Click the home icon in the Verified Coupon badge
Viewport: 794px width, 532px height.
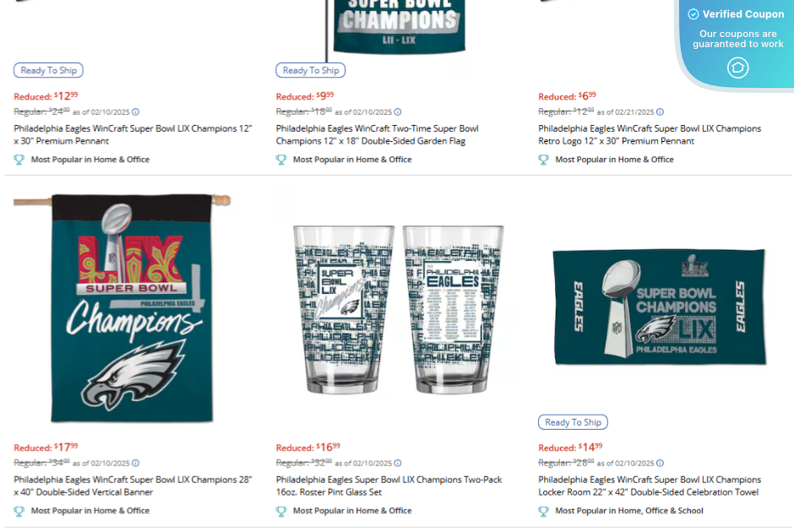click(737, 67)
